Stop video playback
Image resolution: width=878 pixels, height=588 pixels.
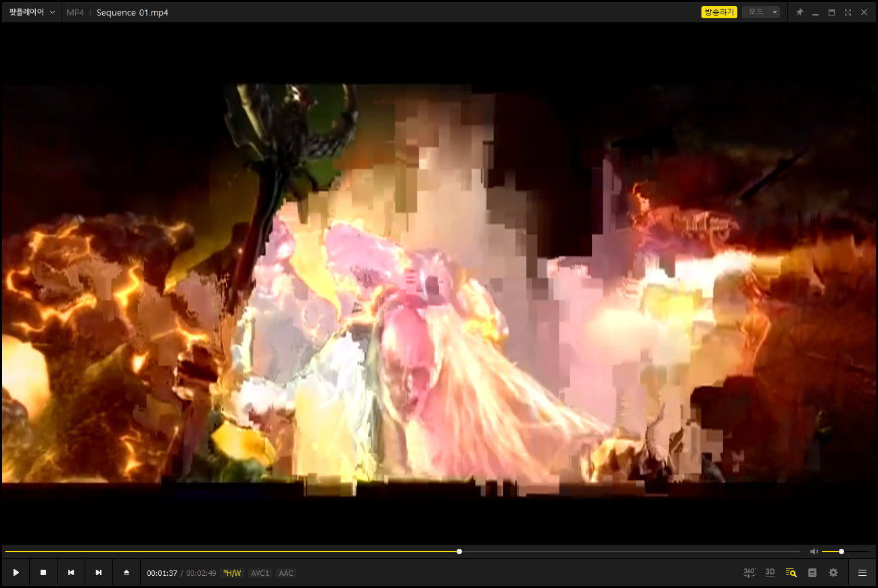click(x=43, y=572)
